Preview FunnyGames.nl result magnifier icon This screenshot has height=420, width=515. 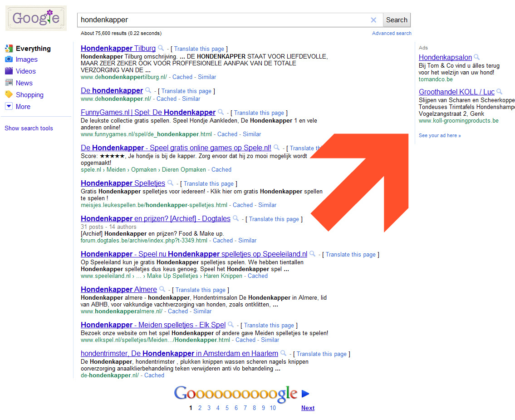coord(221,112)
